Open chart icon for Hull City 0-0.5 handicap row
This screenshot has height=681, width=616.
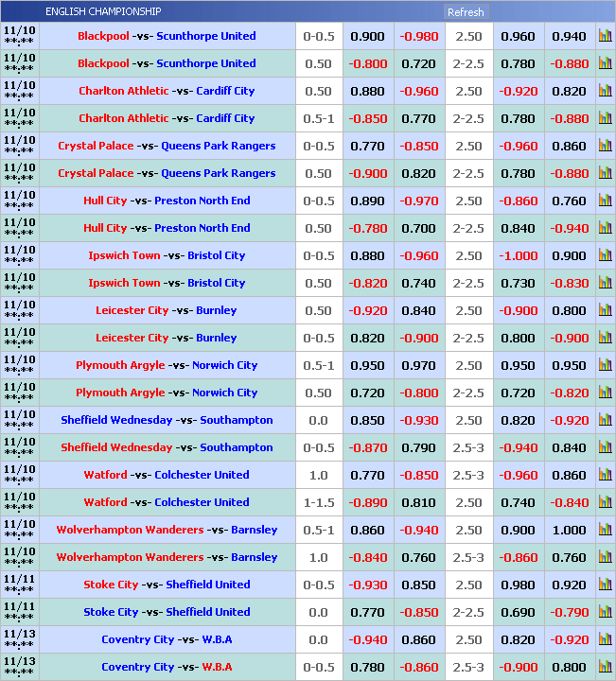point(605,201)
